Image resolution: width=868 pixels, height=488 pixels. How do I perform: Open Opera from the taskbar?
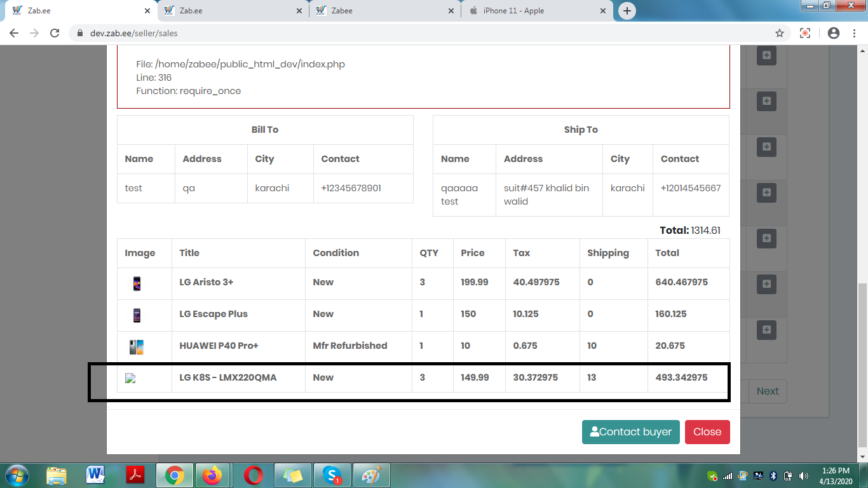(254, 475)
